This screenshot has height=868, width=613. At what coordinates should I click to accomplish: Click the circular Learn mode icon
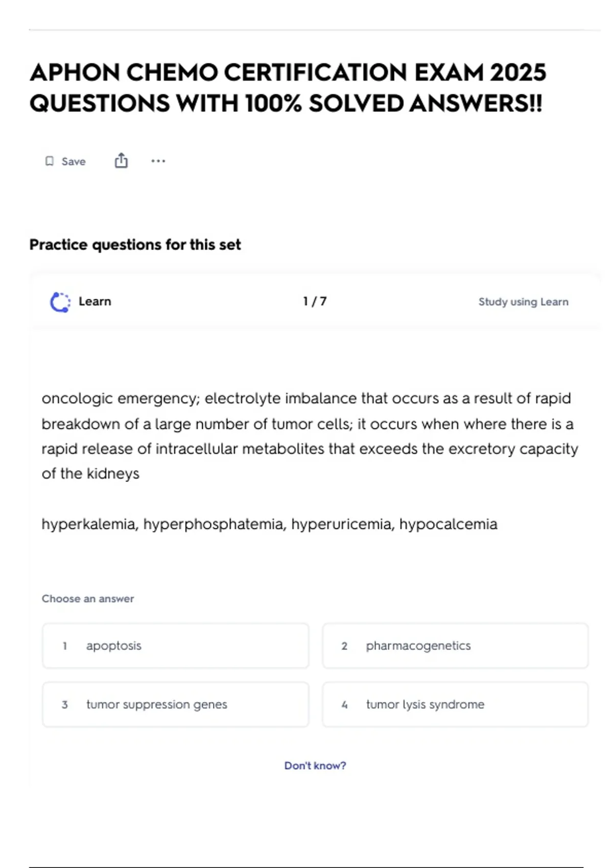pos(60,302)
